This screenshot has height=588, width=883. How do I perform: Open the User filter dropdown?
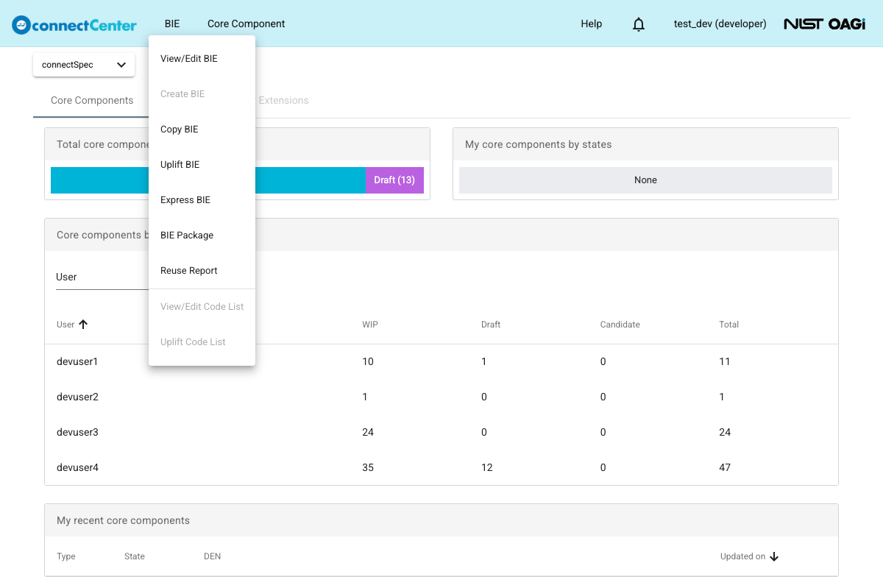[x=102, y=277]
